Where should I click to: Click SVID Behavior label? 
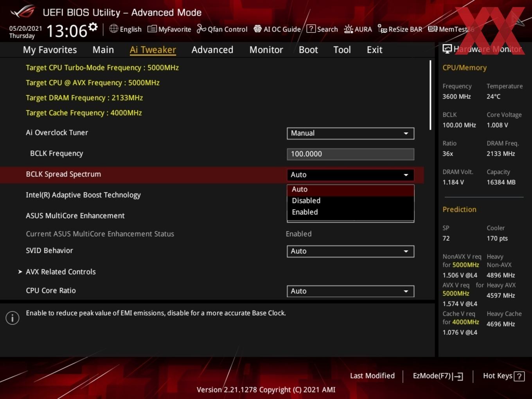coord(49,251)
